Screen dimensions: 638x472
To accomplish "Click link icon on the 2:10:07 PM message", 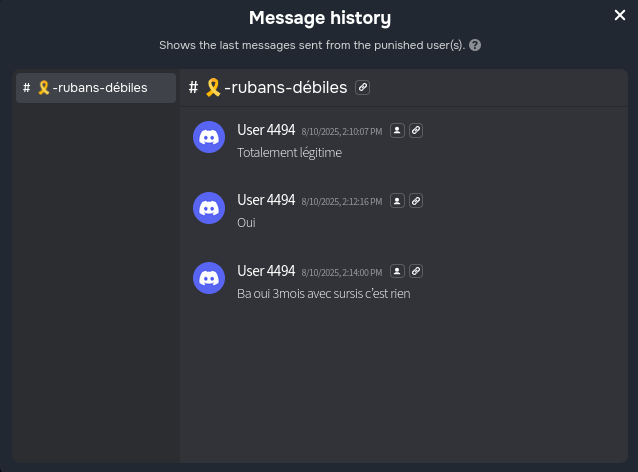I will point(416,131).
